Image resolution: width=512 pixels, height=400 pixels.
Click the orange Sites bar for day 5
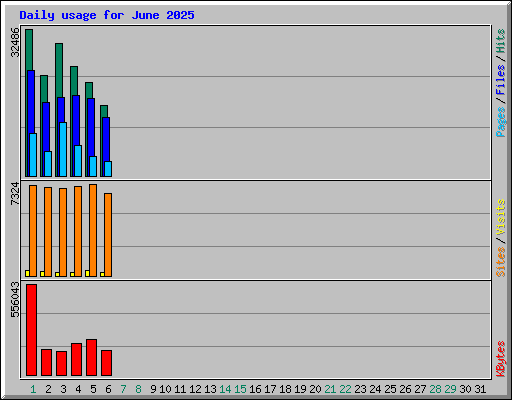[93, 230]
